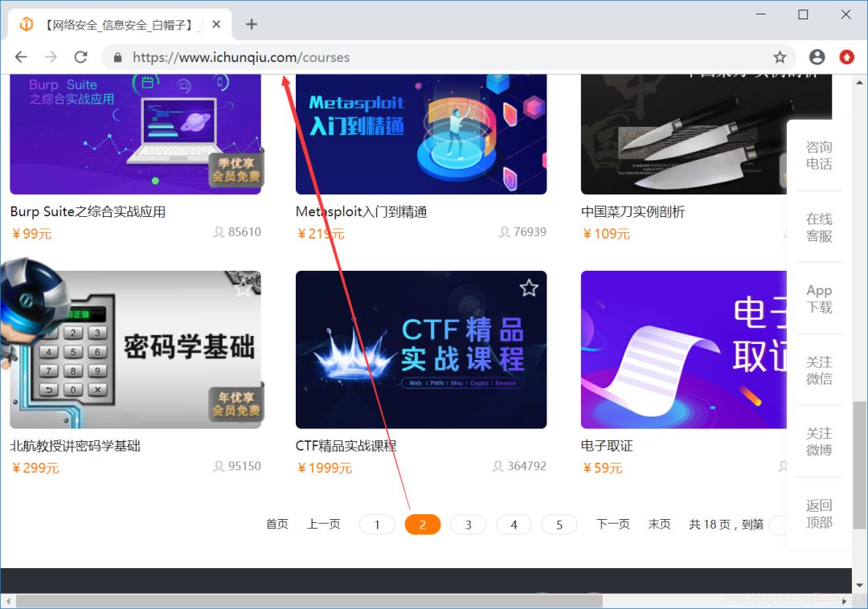The width and height of the screenshot is (868, 609).
Task: Open 密码学基础 course thumbnail
Action: pyautogui.click(x=136, y=349)
